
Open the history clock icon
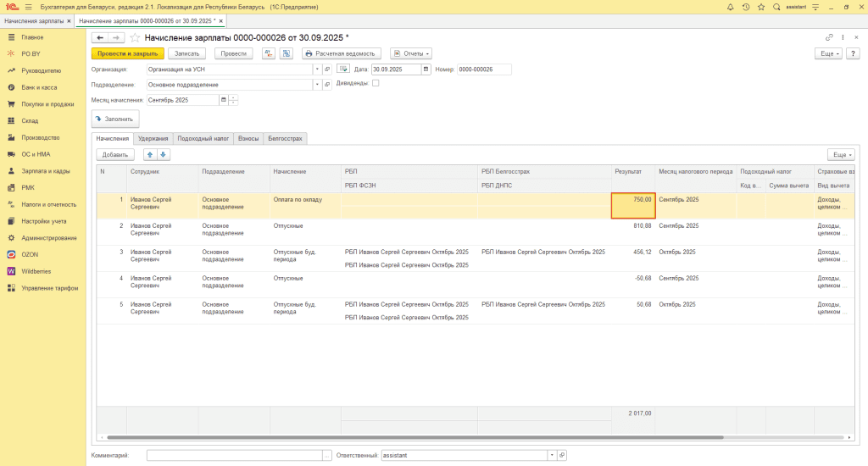(745, 7)
